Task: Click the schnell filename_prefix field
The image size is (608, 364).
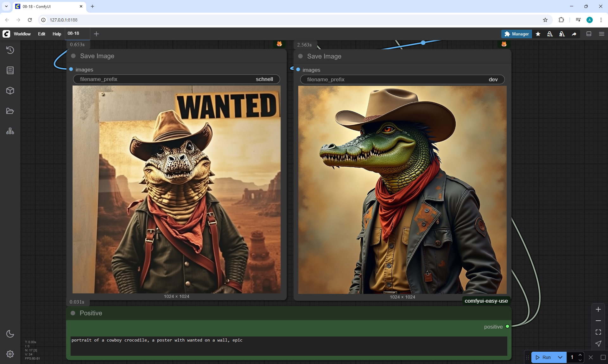Action: [x=176, y=79]
